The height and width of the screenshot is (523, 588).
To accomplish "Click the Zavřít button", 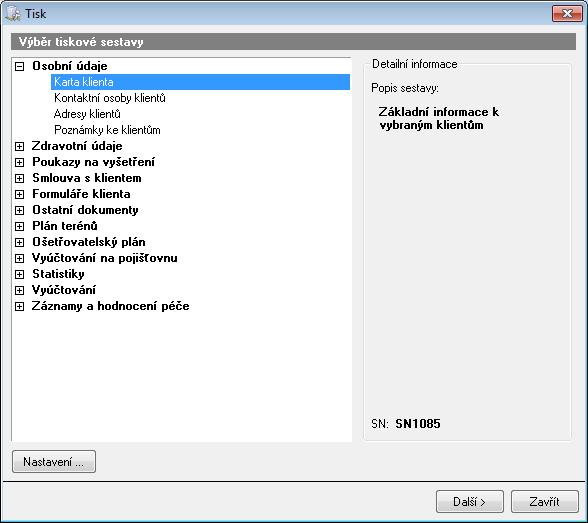I will click(544, 501).
